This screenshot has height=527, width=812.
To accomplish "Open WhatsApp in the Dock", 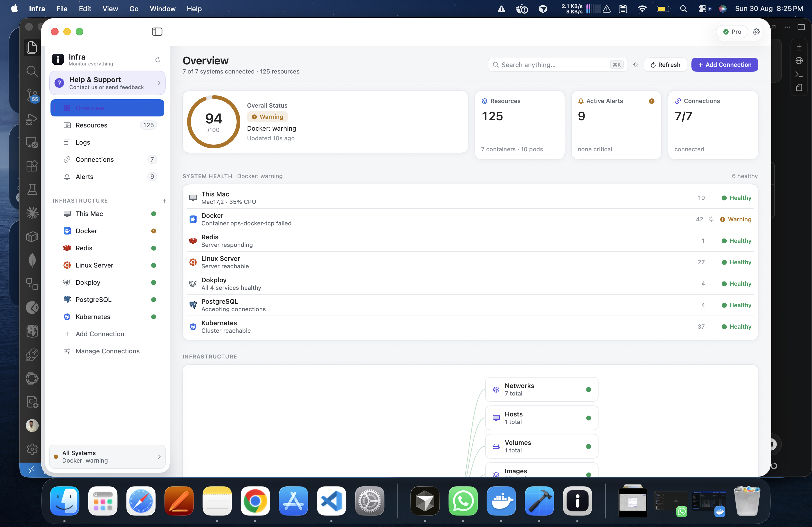I will coord(463,501).
